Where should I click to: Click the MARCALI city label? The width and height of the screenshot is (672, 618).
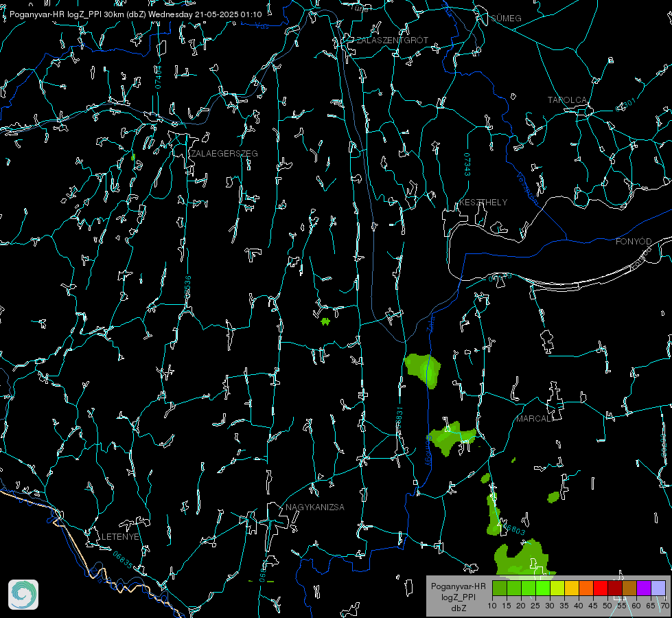click(535, 419)
